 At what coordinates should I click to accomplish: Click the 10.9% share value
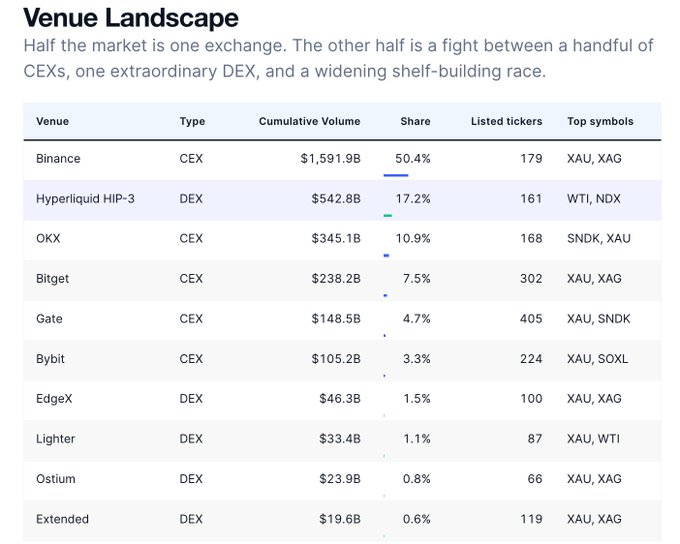pyautogui.click(x=413, y=239)
